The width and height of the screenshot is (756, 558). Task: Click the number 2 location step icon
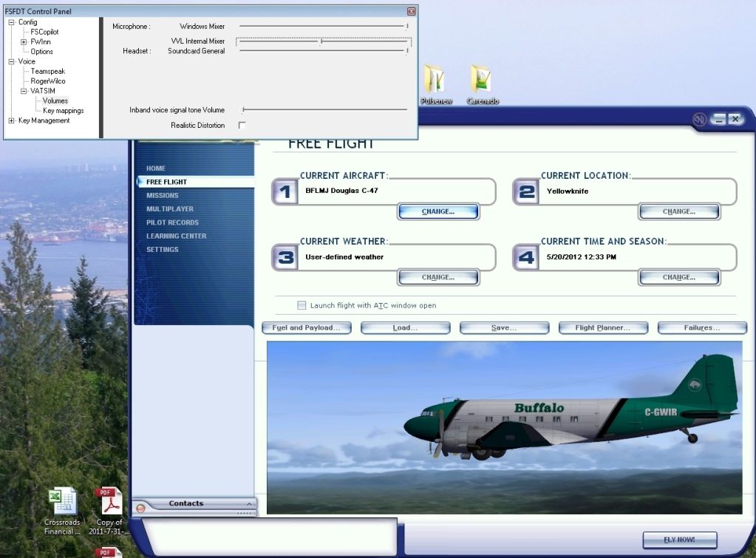pyautogui.click(x=525, y=192)
